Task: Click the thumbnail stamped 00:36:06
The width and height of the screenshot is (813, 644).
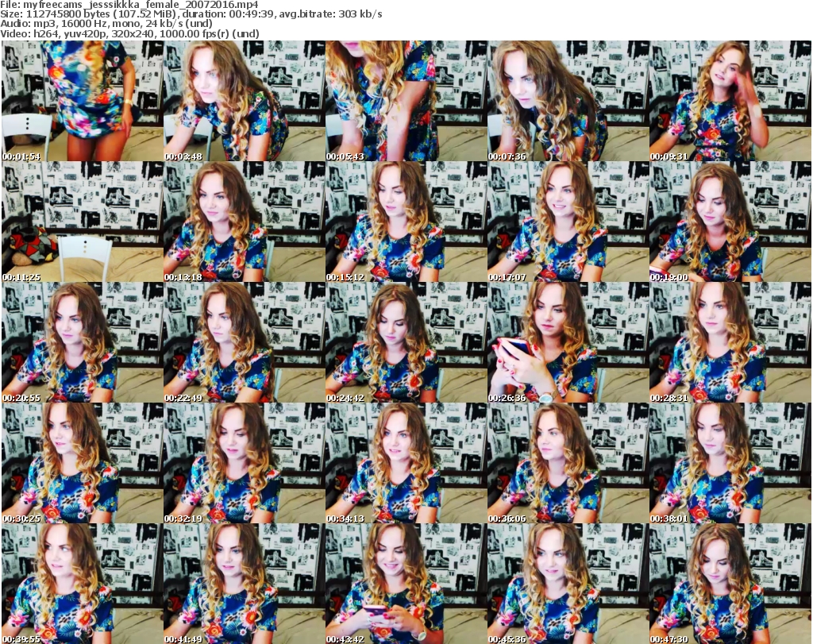Action: coord(568,463)
